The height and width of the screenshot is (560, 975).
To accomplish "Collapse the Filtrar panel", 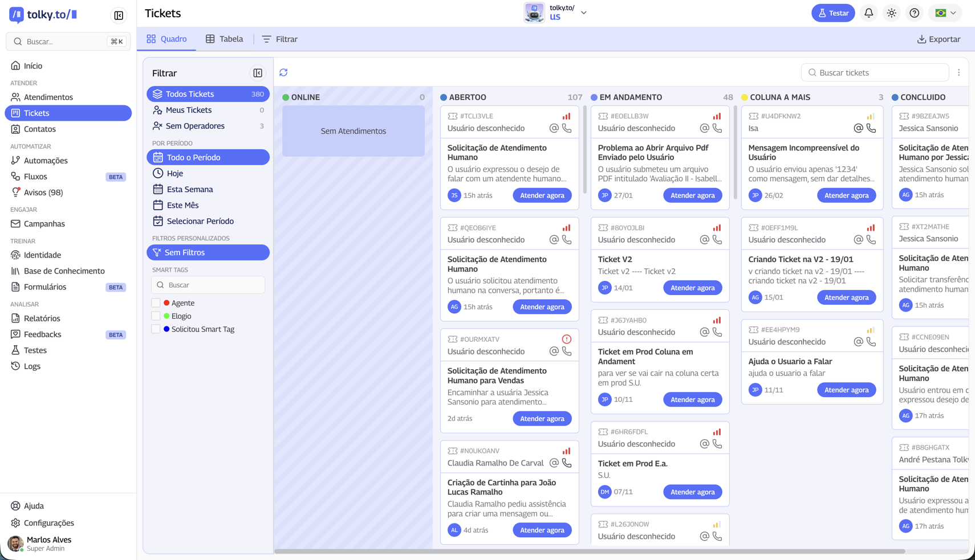I will [258, 73].
